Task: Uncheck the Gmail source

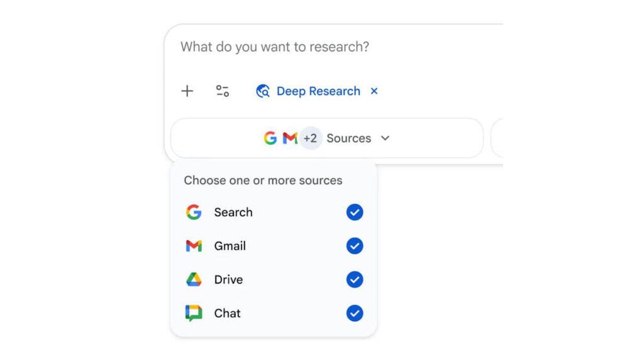Action: click(x=354, y=246)
